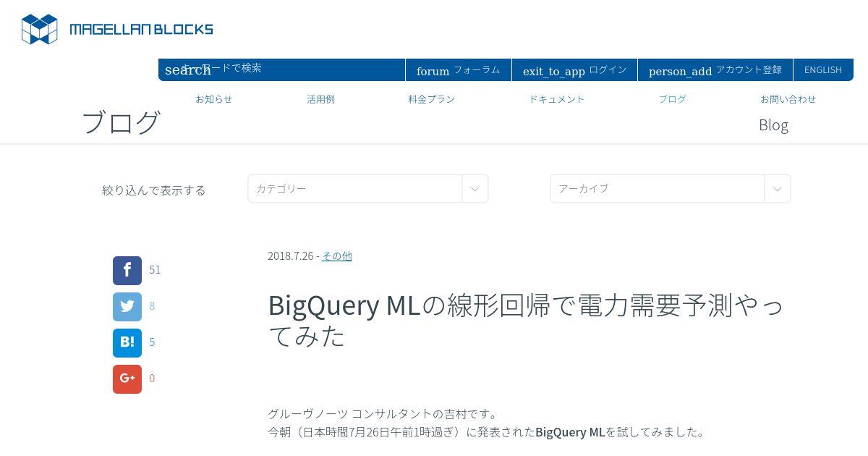Viewport: 868px width, 456px height.
Task: Click the Twitter share count 8
Action: point(152,306)
